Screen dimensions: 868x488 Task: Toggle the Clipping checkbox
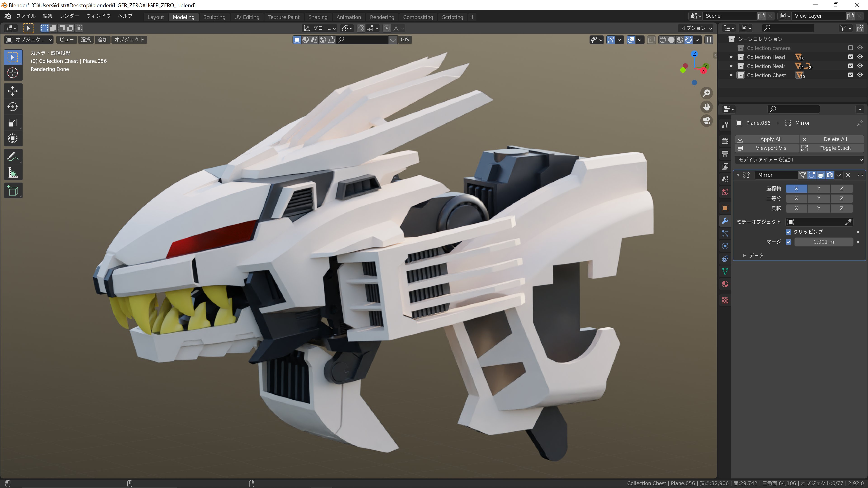pyautogui.click(x=788, y=232)
